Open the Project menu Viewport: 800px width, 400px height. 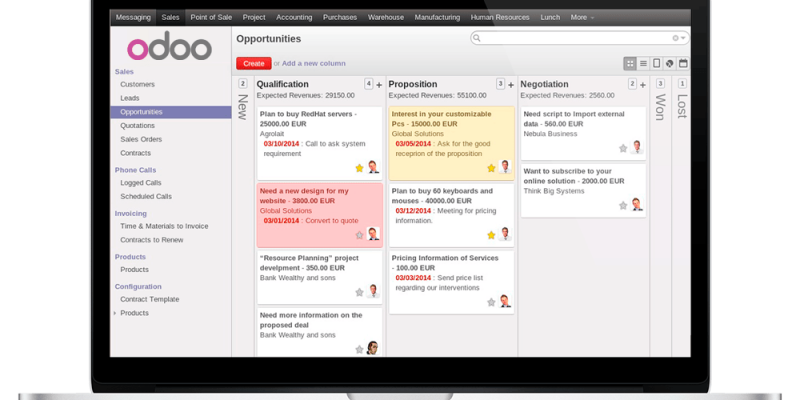coord(254,17)
